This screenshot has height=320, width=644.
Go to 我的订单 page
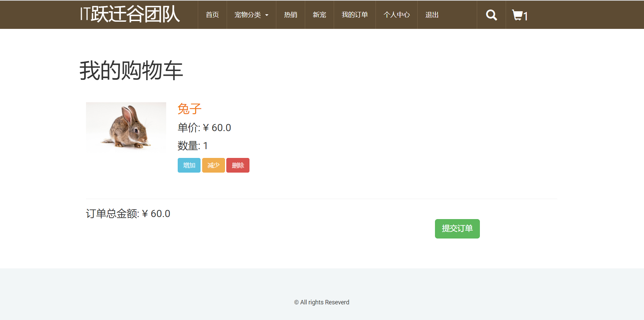click(x=355, y=15)
